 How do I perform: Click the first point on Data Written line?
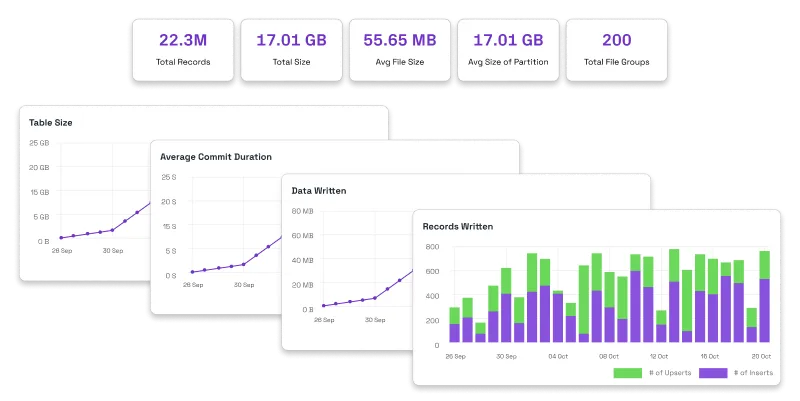click(x=323, y=306)
